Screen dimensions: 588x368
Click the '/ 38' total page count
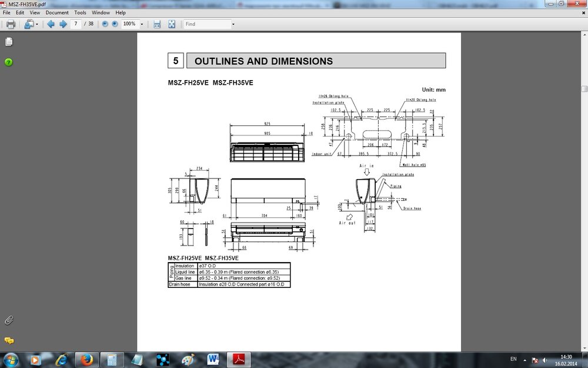coord(89,24)
